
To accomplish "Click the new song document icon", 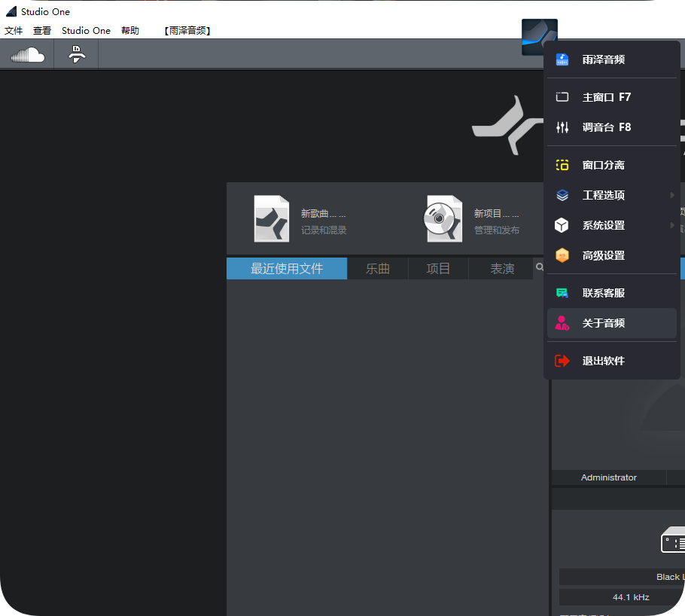I will pos(271,218).
